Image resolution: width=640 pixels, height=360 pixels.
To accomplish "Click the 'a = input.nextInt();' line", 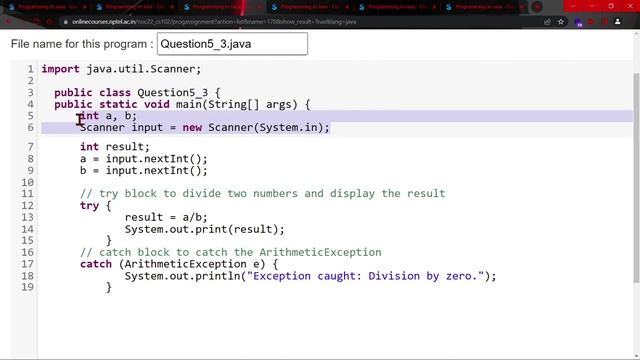I will pyautogui.click(x=144, y=158).
